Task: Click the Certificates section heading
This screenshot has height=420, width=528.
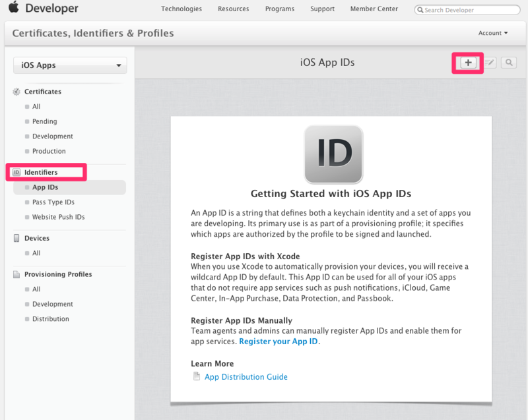Action: click(43, 92)
